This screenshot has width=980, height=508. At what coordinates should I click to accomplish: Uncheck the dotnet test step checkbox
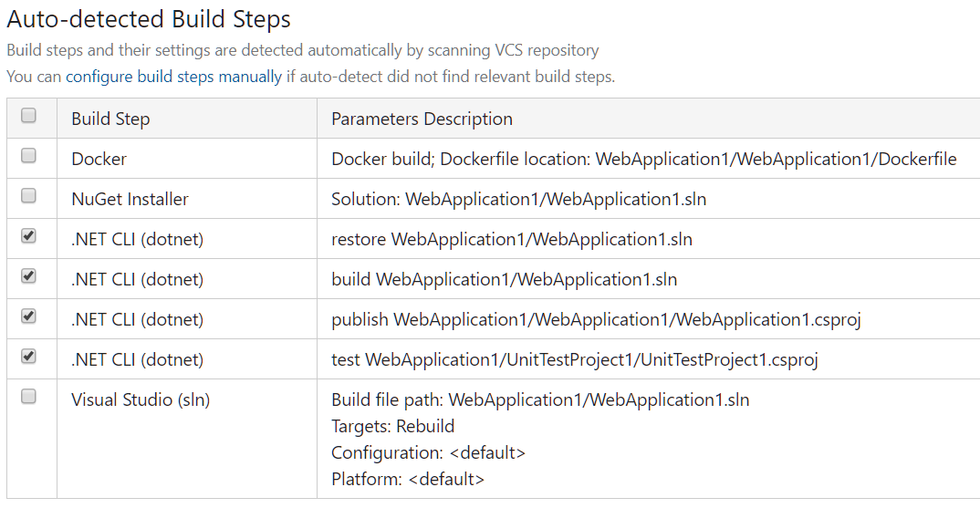[28, 357]
